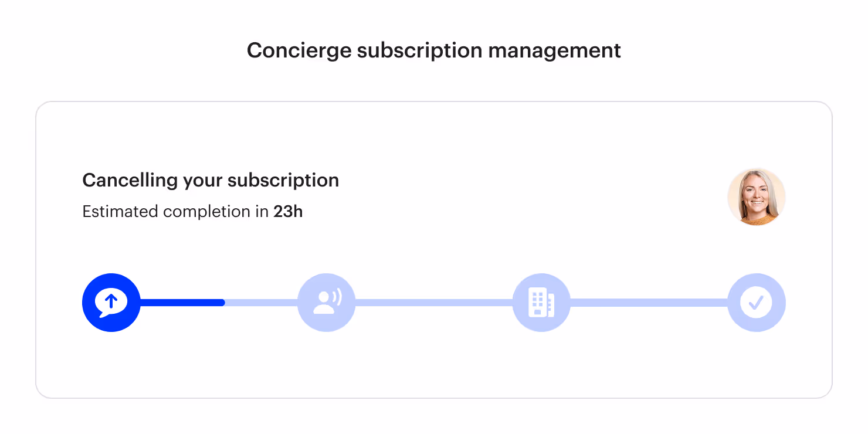This screenshot has height=434, width=868.
Task: Click the "Cancelling your subscription" heading
Action: point(211,180)
